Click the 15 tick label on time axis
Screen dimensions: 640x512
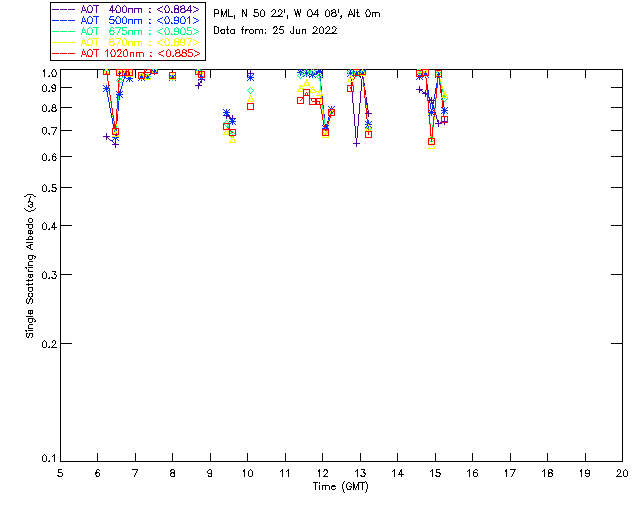(435, 472)
